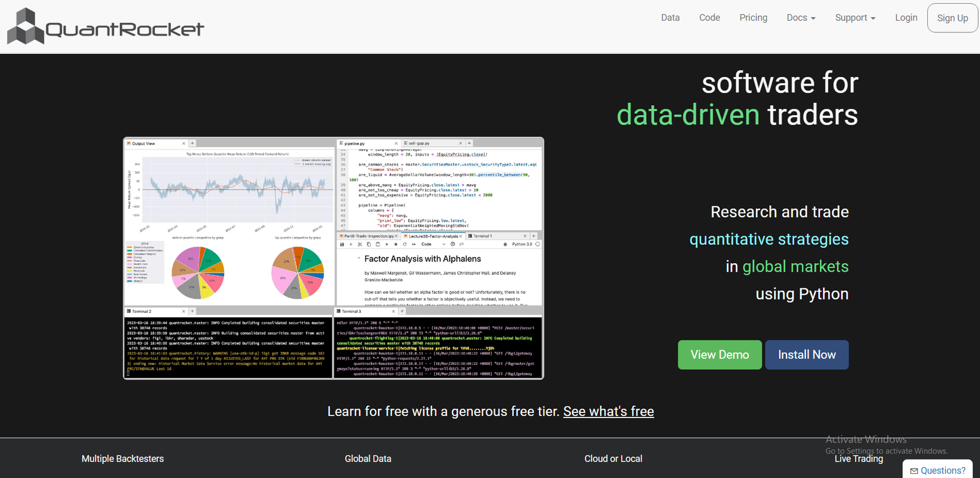
Task: Go to the Code page
Action: coord(709,18)
